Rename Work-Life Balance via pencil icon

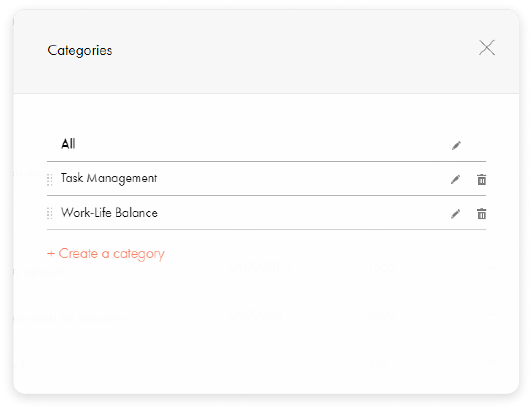click(455, 214)
